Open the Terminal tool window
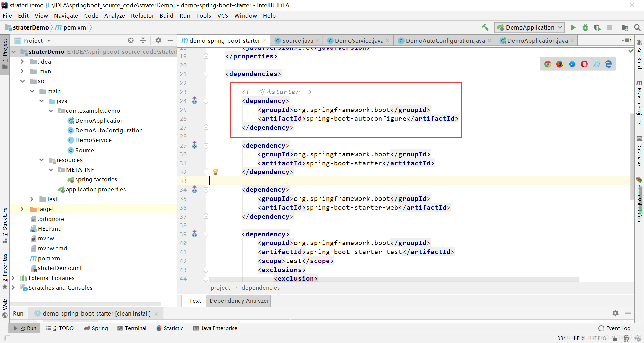644x343 pixels. pyautogui.click(x=132, y=328)
